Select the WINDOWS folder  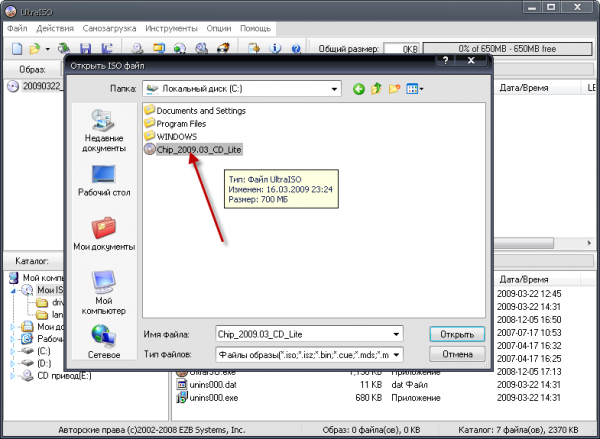coord(176,136)
